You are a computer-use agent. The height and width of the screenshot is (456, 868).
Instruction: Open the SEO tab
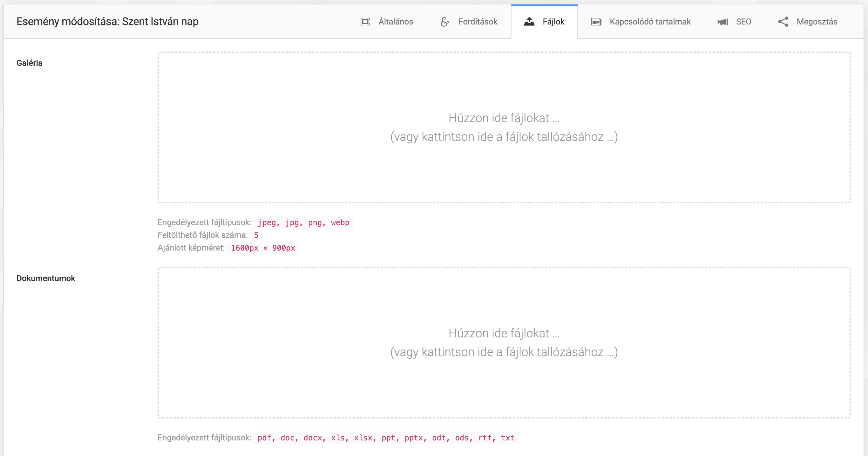(x=743, y=22)
